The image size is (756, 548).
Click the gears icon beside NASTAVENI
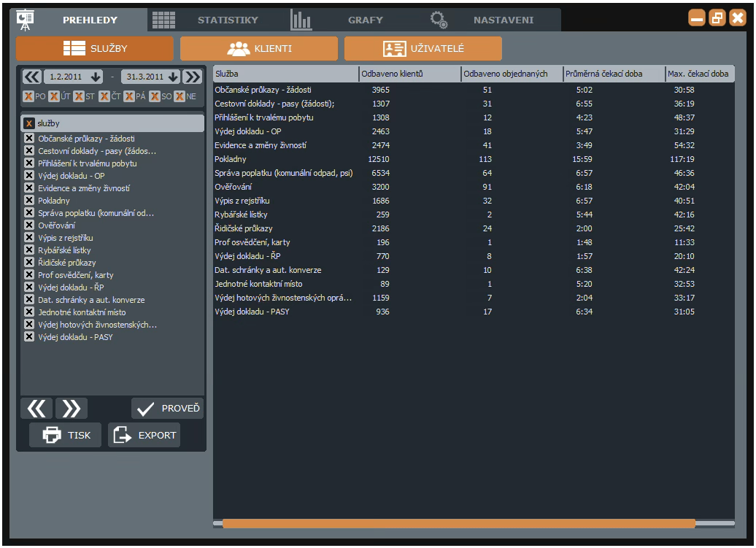tap(439, 20)
